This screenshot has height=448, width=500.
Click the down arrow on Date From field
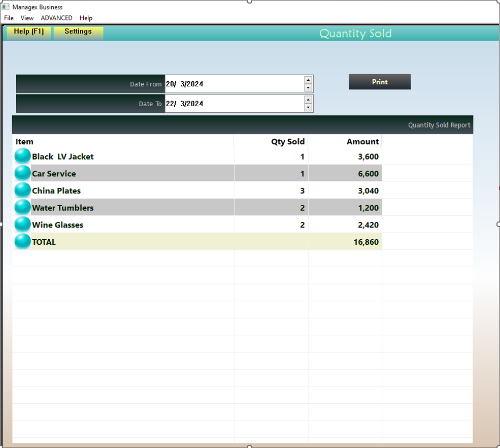coord(308,88)
